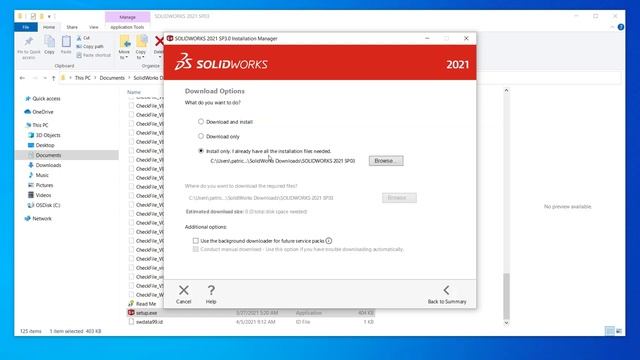Click the Name column header
This screenshot has width=640, height=360.
click(x=134, y=92)
